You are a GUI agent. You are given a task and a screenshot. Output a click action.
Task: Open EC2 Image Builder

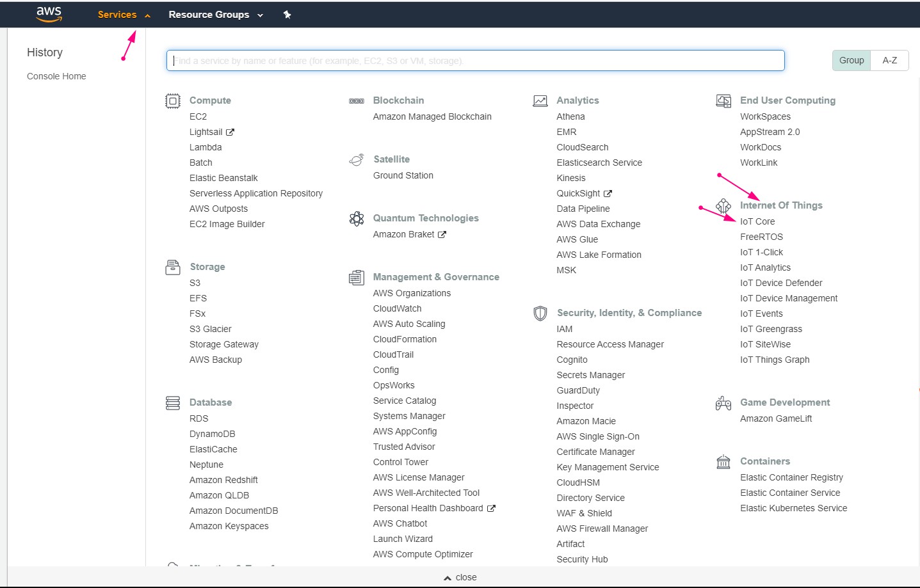tap(227, 224)
